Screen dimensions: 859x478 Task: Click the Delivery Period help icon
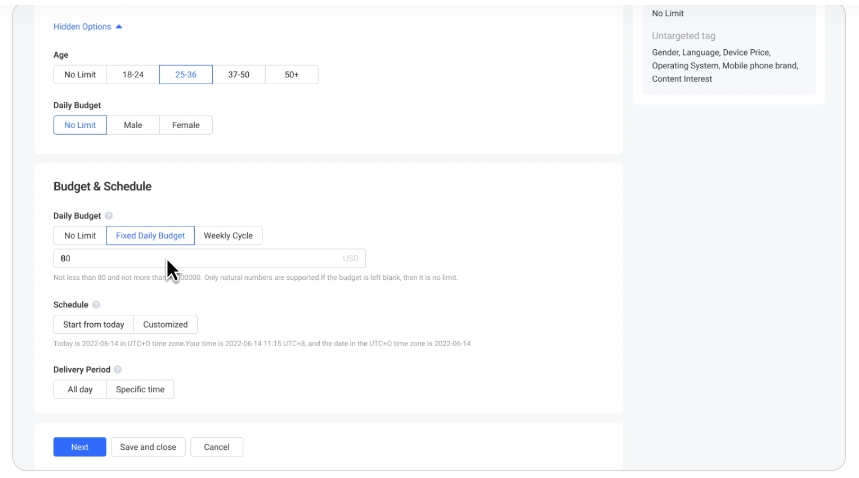click(x=118, y=370)
